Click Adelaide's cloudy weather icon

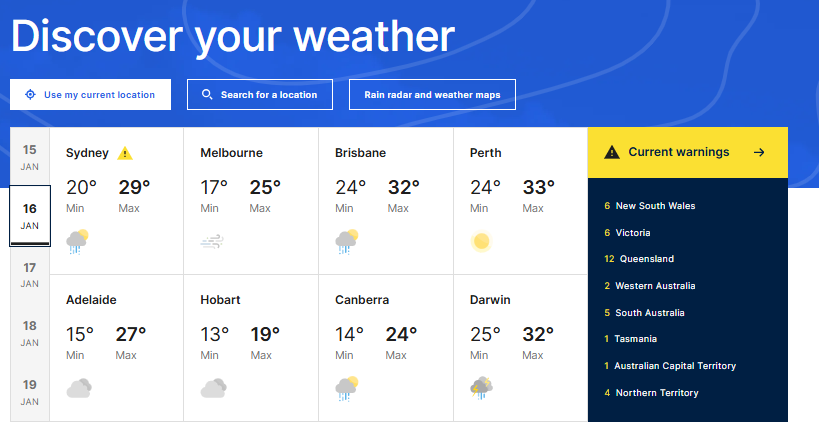[78, 388]
